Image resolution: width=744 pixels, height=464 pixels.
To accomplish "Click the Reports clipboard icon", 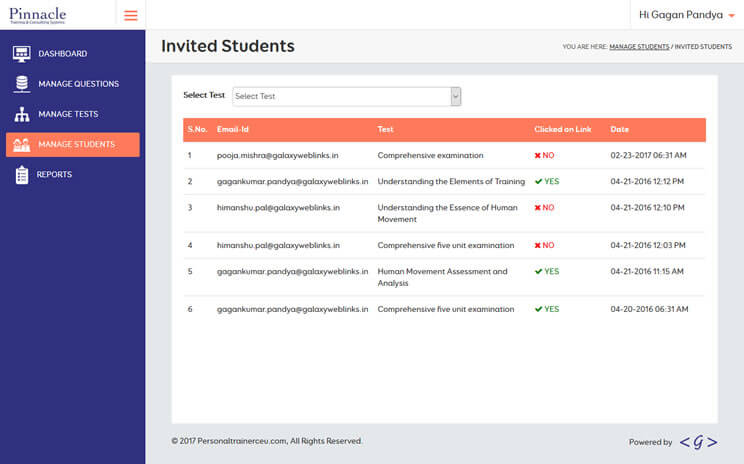I will 22,175.
